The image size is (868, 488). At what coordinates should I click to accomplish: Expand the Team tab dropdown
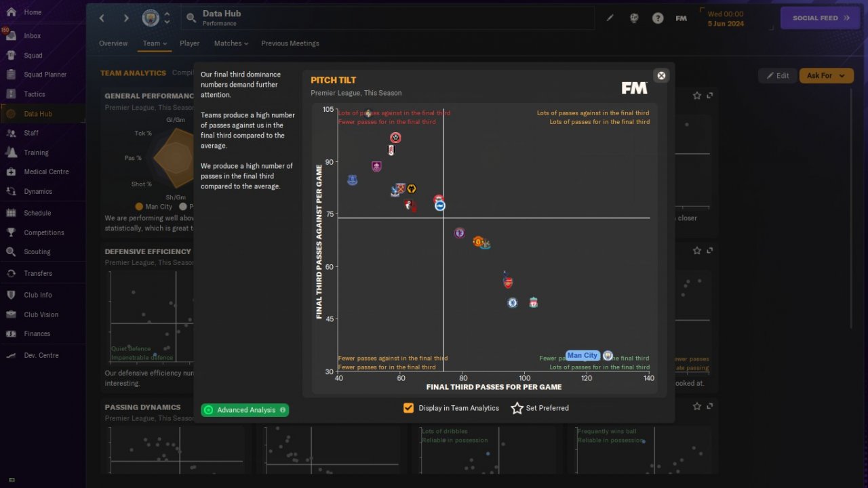[155, 43]
